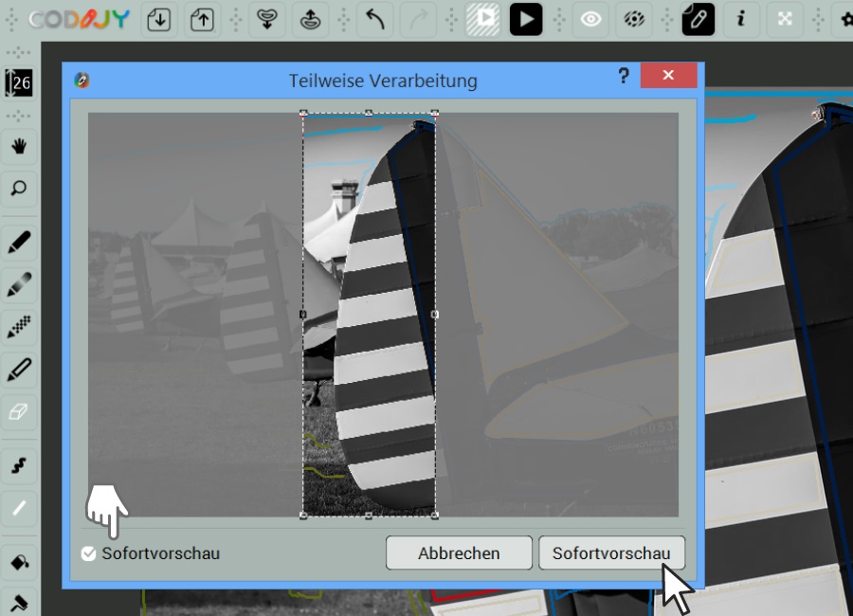Start full image processing with the black play button
This screenshot has width=853, height=616.
526,19
